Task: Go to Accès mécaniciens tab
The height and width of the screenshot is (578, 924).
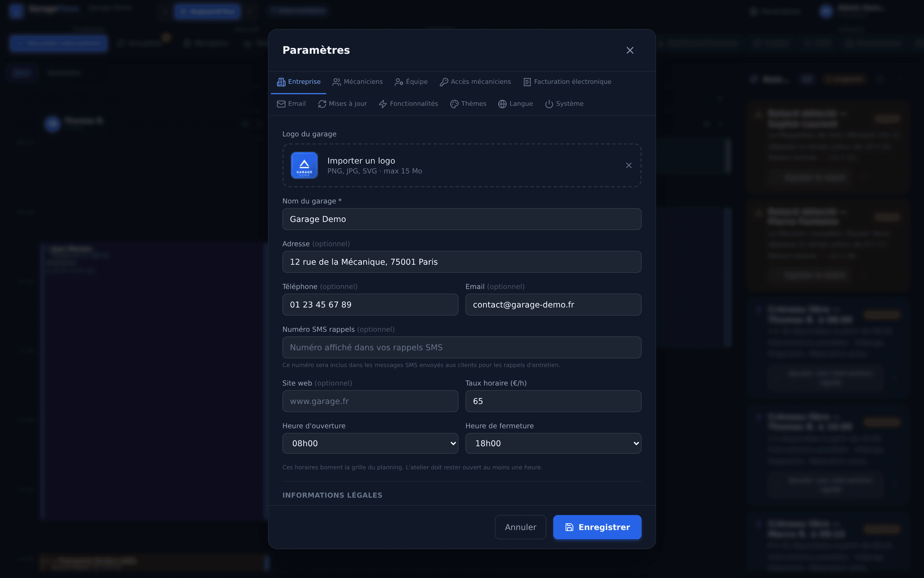Action: pyautogui.click(x=475, y=82)
